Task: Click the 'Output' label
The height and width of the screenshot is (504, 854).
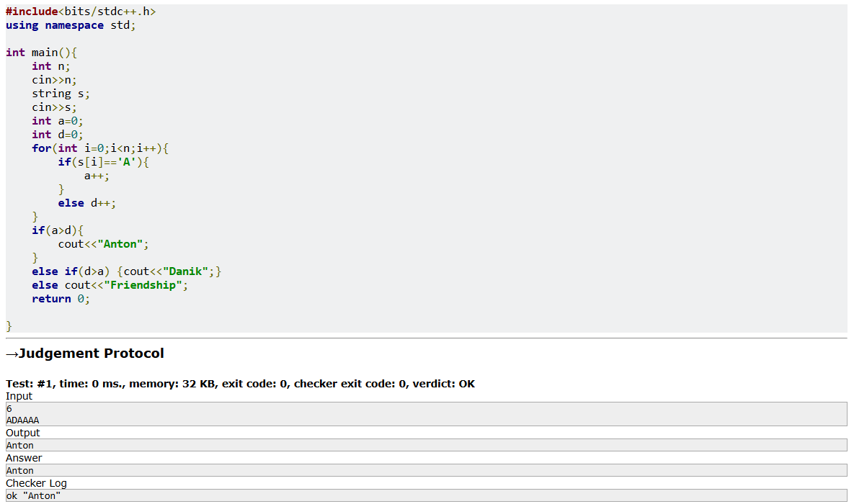Action: [x=23, y=433]
